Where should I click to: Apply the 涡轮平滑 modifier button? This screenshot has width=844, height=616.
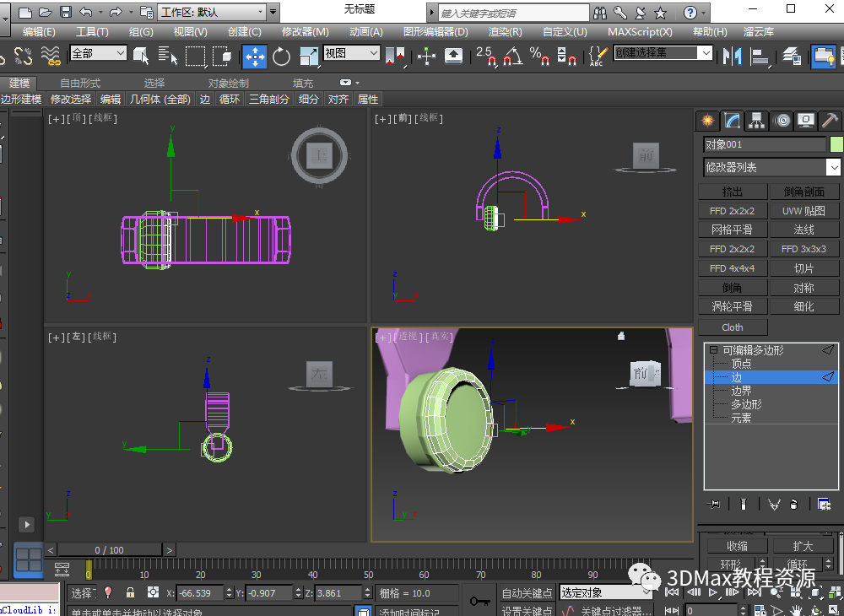[x=732, y=306]
